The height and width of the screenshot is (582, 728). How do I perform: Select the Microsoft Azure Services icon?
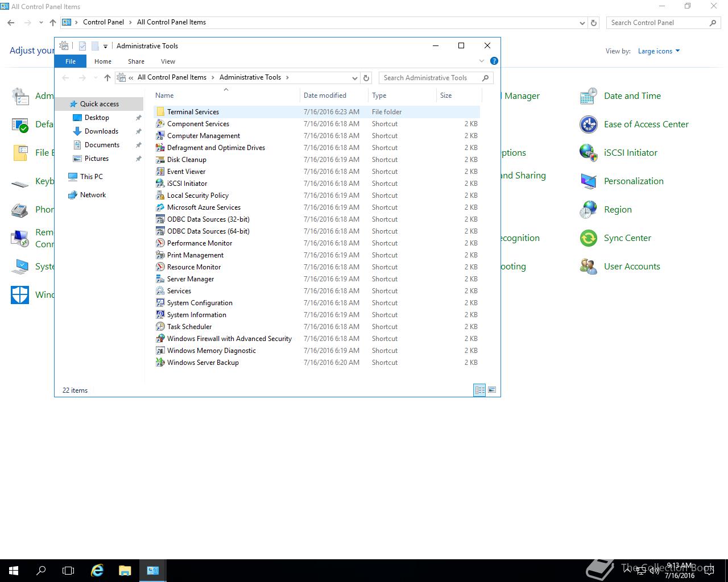tap(160, 207)
